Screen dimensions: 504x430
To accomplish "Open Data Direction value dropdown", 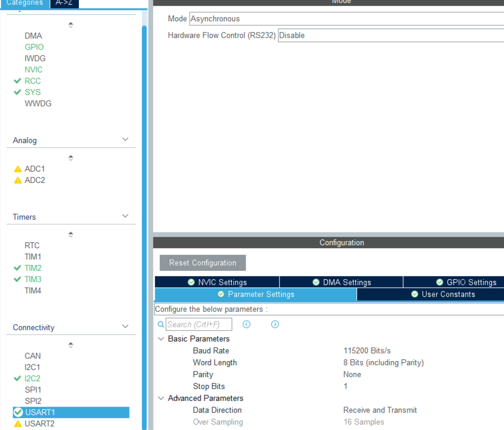I will click(x=380, y=410).
